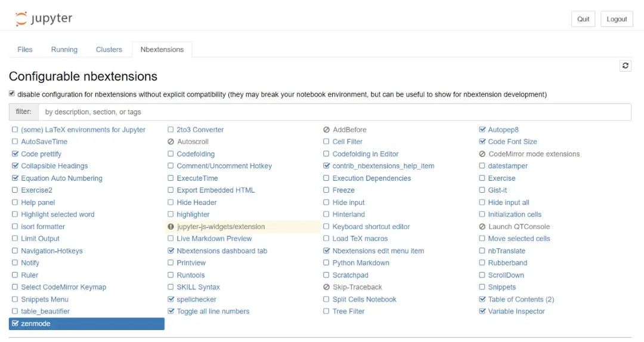Viewport: 644px width, 342px height.
Task: Click the Logout button
Action: (x=617, y=19)
